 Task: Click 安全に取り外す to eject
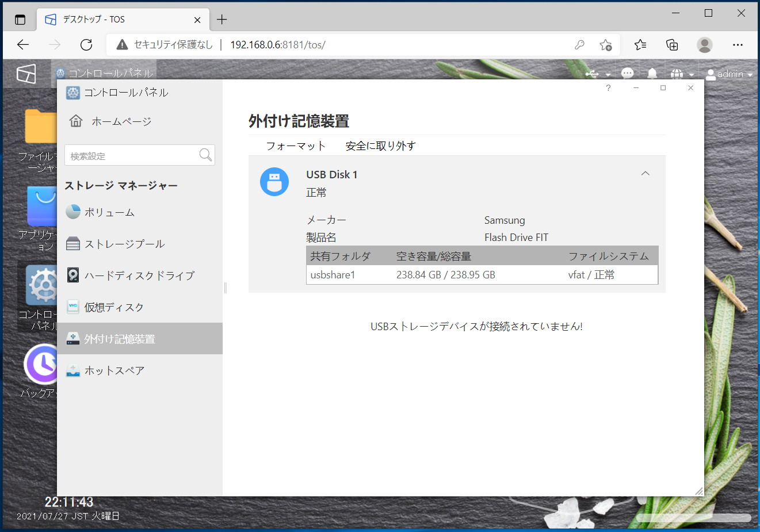(x=380, y=146)
